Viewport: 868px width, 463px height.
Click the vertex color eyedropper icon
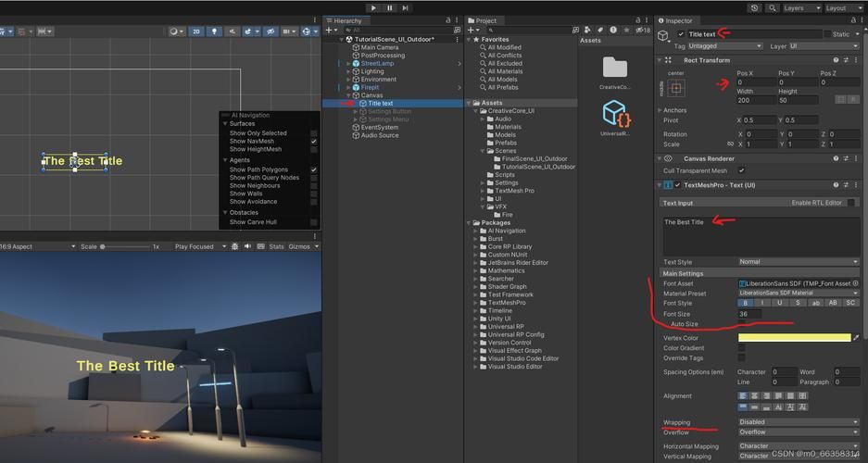(x=856, y=338)
